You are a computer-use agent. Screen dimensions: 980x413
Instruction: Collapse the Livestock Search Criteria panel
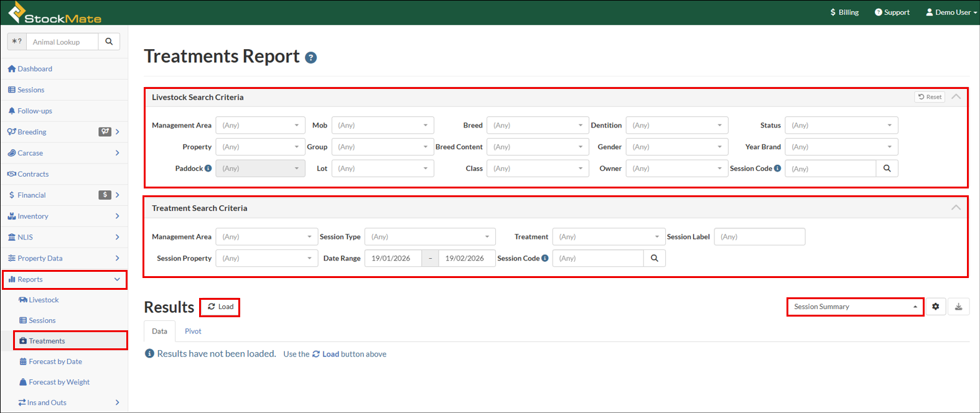[x=956, y=97]
